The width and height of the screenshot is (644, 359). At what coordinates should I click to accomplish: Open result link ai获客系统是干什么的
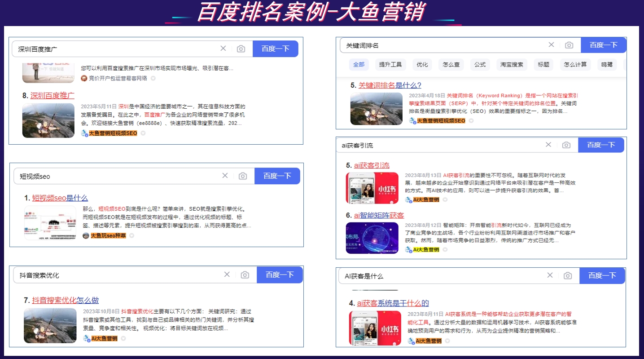pos(393,303)
